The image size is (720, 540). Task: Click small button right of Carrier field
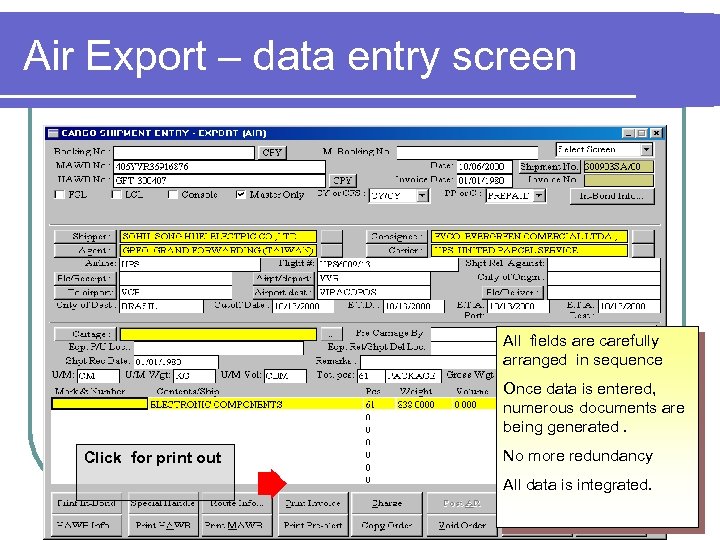point(643,251)
